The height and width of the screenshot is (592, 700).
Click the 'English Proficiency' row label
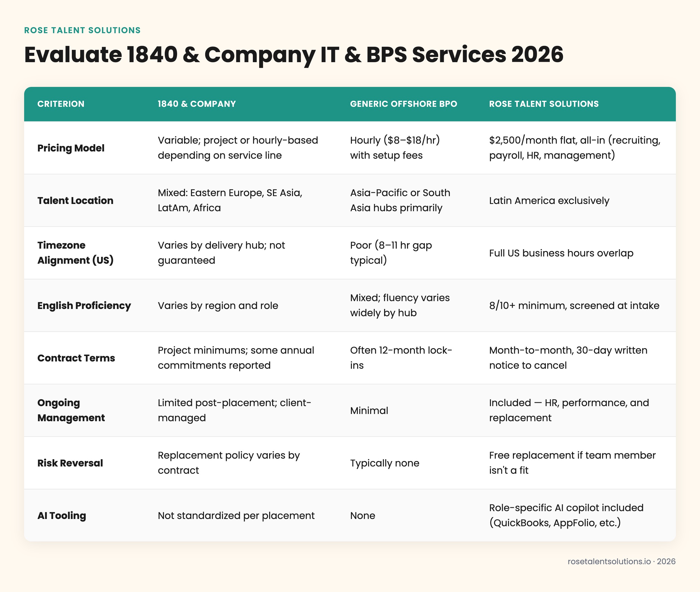pyautogui.click(x=84, y=305)
